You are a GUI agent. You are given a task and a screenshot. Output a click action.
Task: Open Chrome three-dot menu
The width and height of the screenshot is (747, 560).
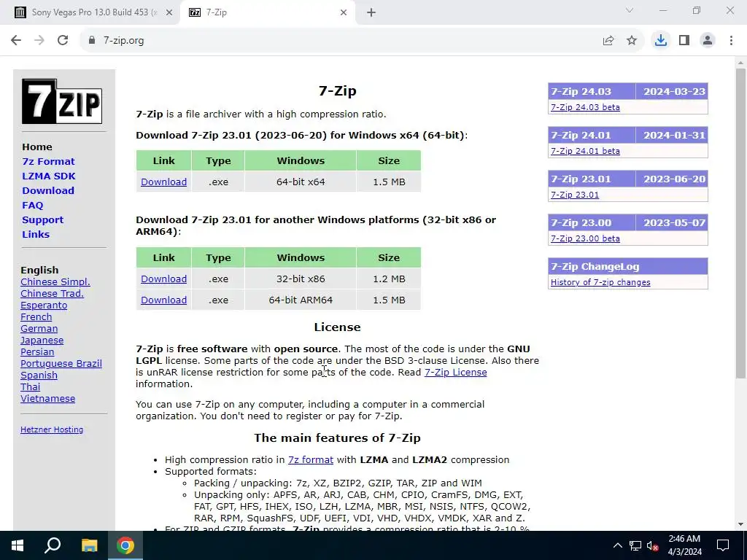click(731, 41)
